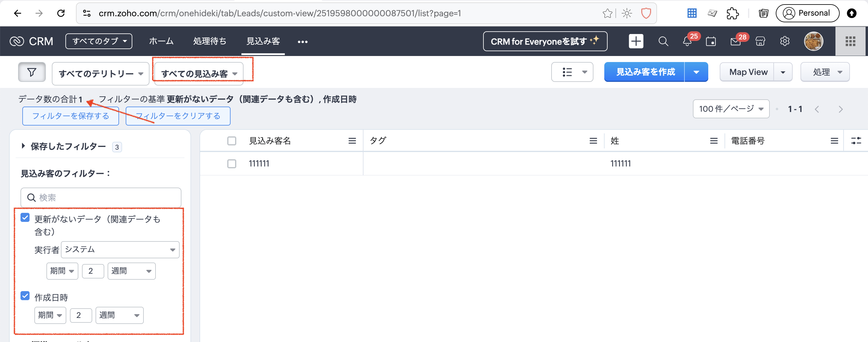Image resolution: width=868 pixels, height=342 pixels.
Task: Click the filter funnel icon
Action: click(x=32, y=72)
